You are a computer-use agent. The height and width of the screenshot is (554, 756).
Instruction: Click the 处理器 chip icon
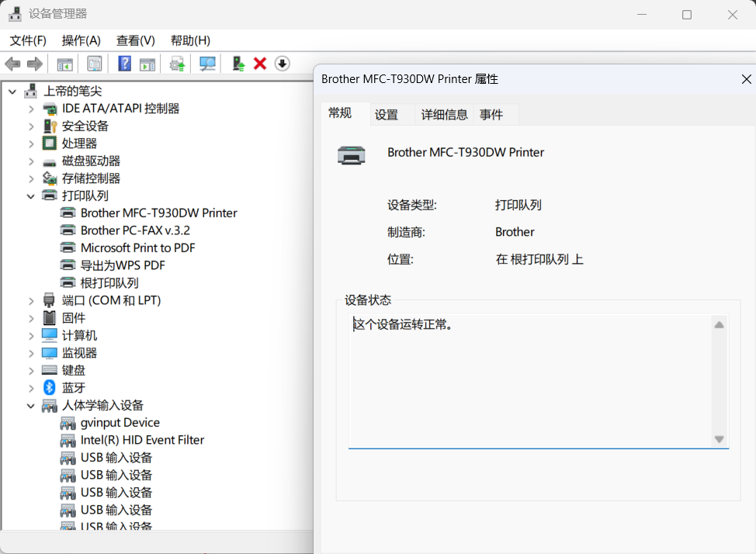click(x=49, y=144)
